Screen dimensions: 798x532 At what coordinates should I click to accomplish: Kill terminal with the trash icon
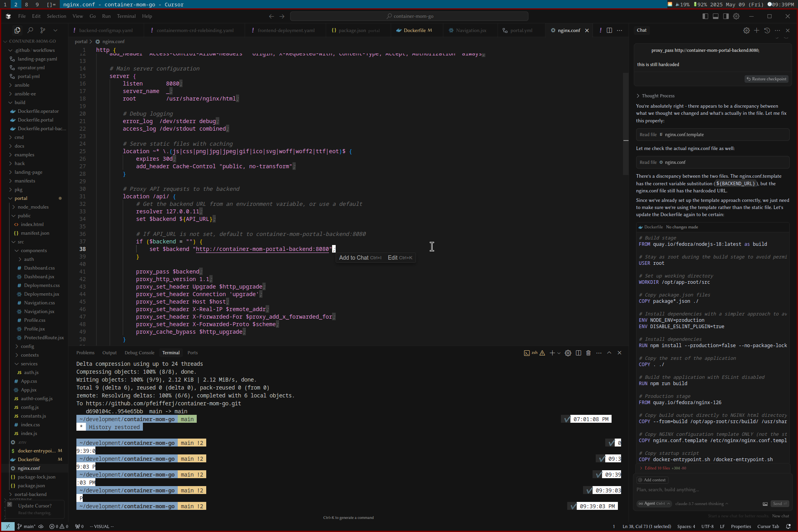click(x=588, y=353)
